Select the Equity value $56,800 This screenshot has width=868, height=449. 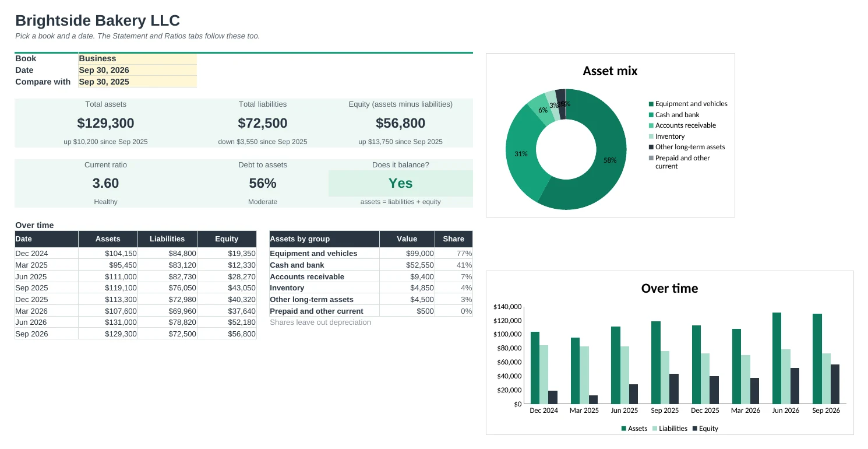[x=400, y=123]
